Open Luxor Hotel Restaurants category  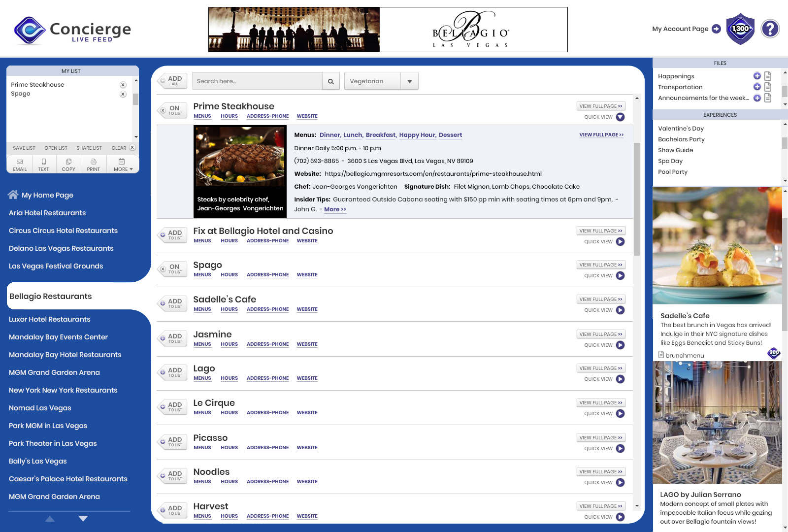50,319
